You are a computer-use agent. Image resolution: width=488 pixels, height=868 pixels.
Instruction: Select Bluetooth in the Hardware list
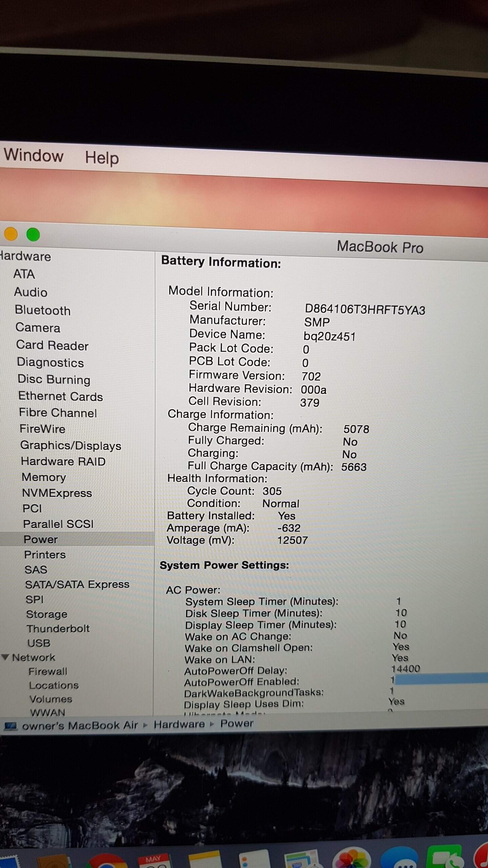click(x=43, y=310)
